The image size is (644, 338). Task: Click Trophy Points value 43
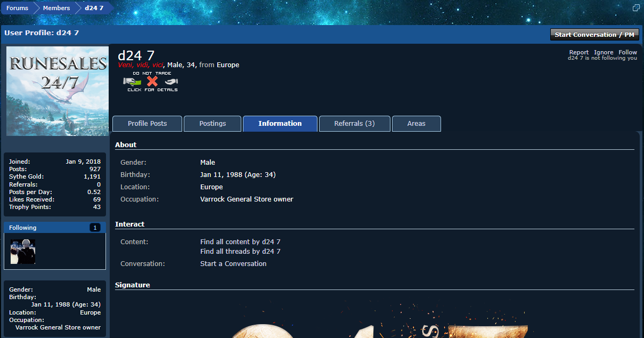pos(97,207)
